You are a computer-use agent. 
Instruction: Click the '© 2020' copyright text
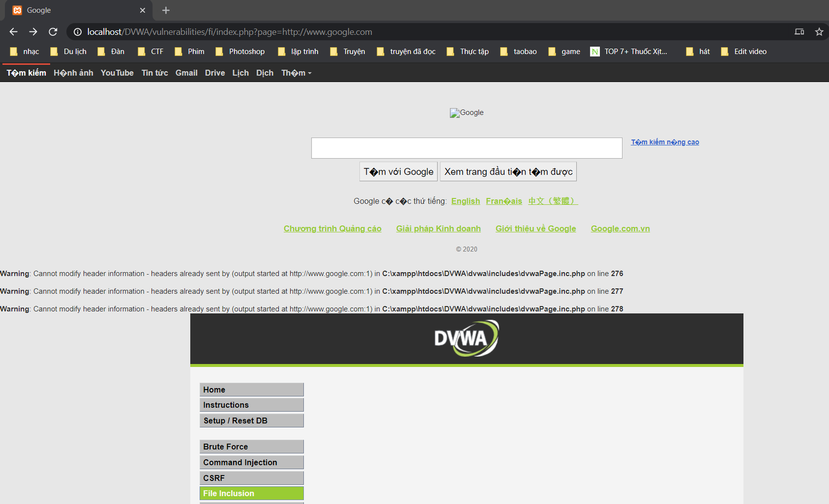point(467,249)
